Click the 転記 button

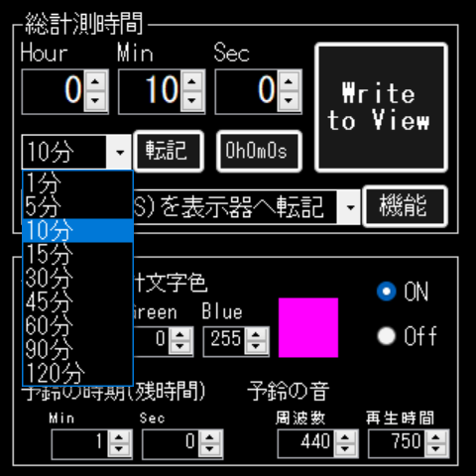(x=169, y=152)
